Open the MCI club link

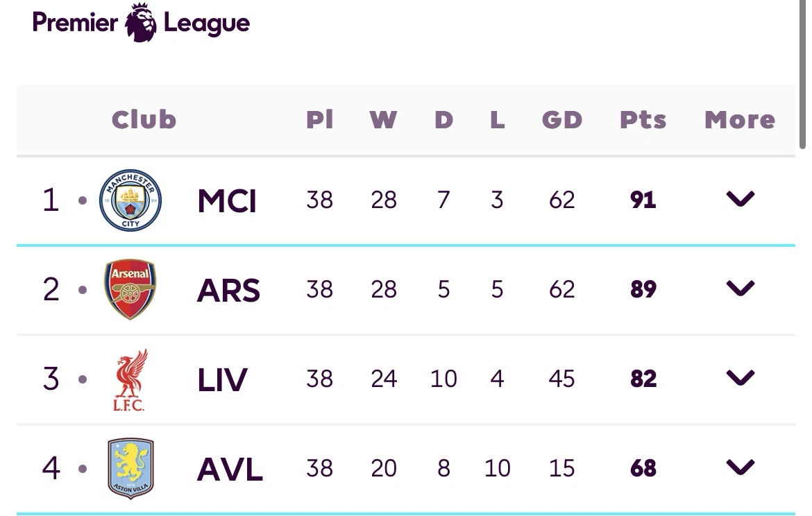tap(227, 201)
